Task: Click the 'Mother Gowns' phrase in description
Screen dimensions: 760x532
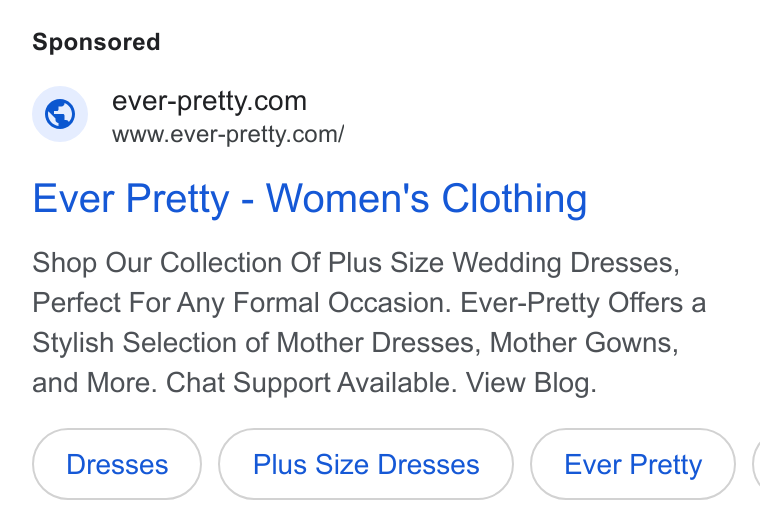Action: click(584, 343)
